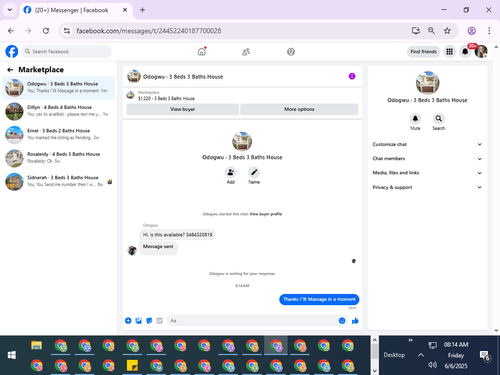500x375 pixels.
Task: Open the tab search dropdown arrow
Action: [x=10, y=10]
